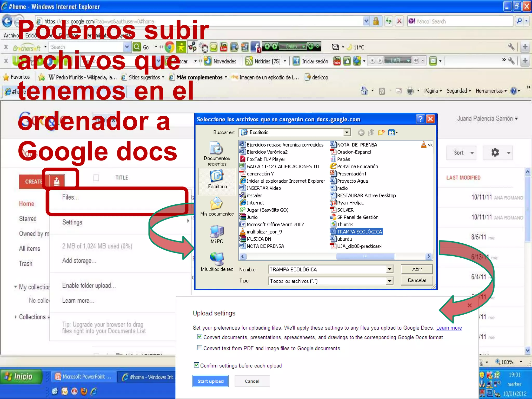Click the Inicio start button

click(x=21, y=376)
